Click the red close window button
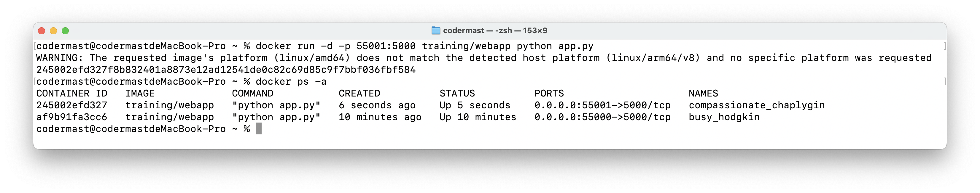 (x=42, y=31)
